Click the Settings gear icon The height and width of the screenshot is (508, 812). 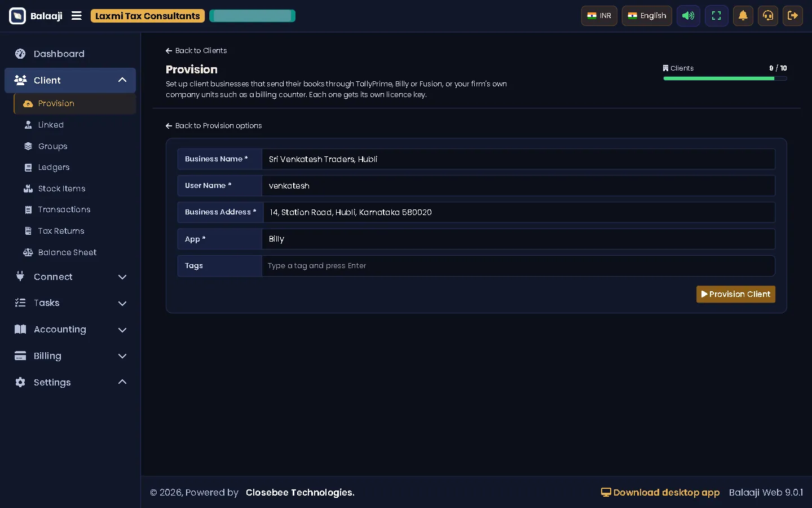coord(20,382)
